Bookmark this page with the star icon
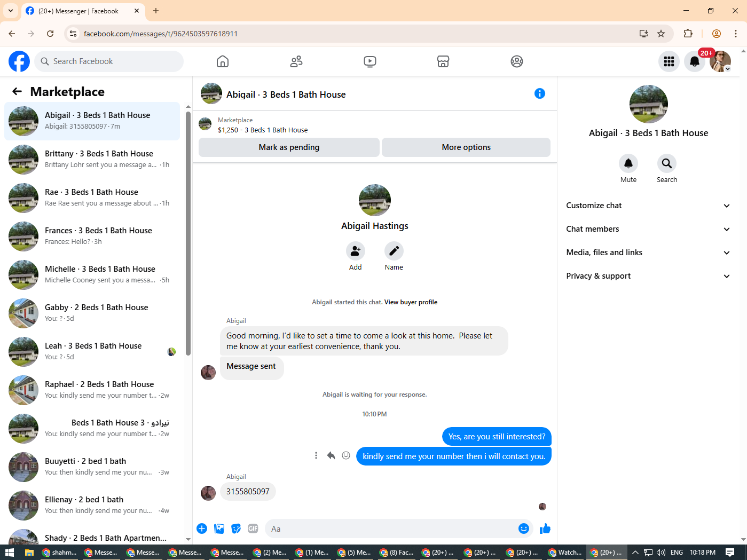Screen dimensions: 747x560 click(661, 34)
